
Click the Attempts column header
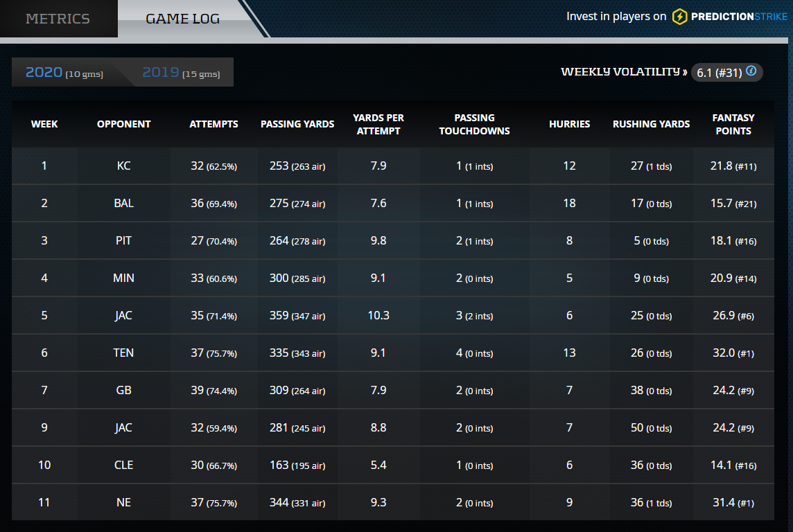pos(214,124)
